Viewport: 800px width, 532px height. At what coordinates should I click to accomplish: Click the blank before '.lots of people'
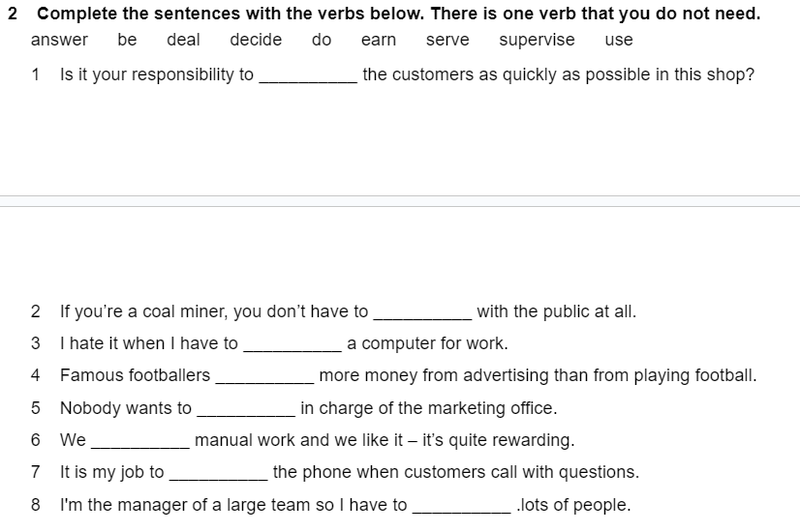coord(460,505)
